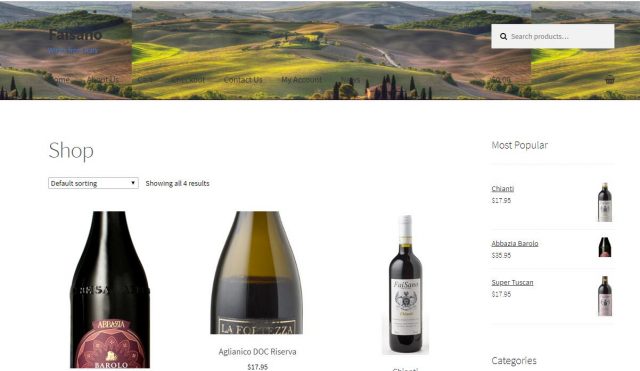
Task: Click the Abbazia Barolo sidebar thumbnail
Action: pyautogui.click(x=605, y=247)
